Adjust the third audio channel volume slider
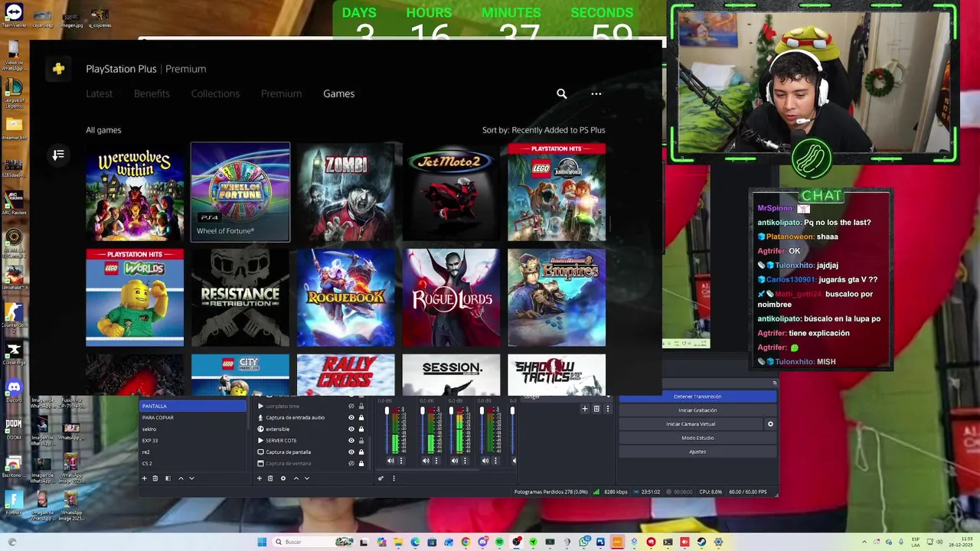The image size is (980, 551). [451, 430]
